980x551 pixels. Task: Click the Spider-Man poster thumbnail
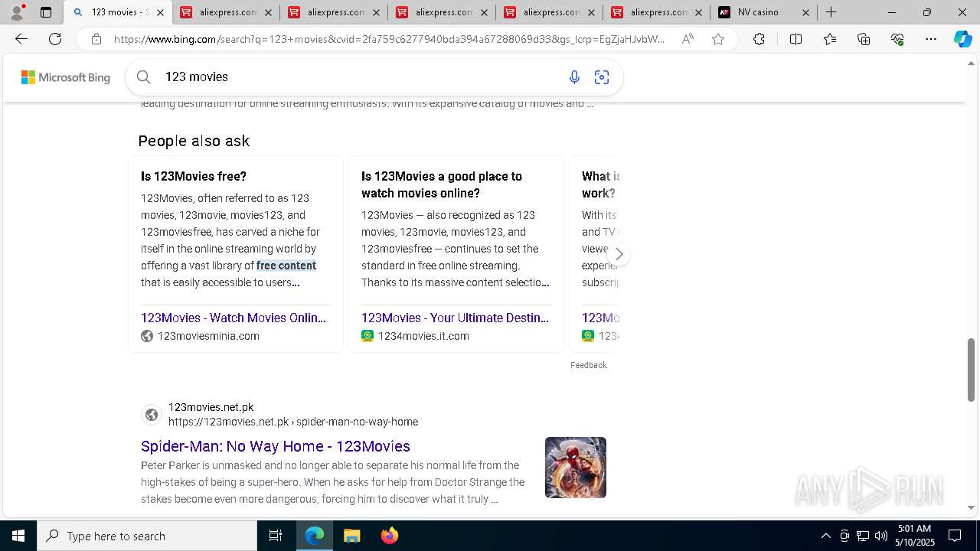(x=576, y=468)
